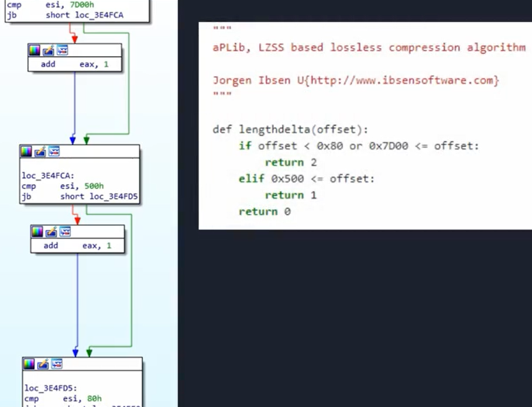Click pencil edit icon on add eax node below loc_3E4FCA
This screenshot has width=532, height=407.
(51, 232)
